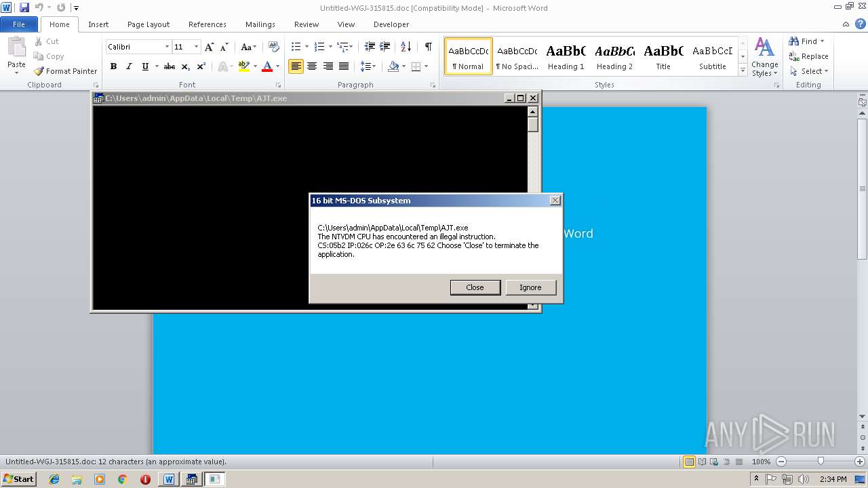Click the Borders icon
The image size is (868, 488).
pyautogui.click(x=416, y=66)
